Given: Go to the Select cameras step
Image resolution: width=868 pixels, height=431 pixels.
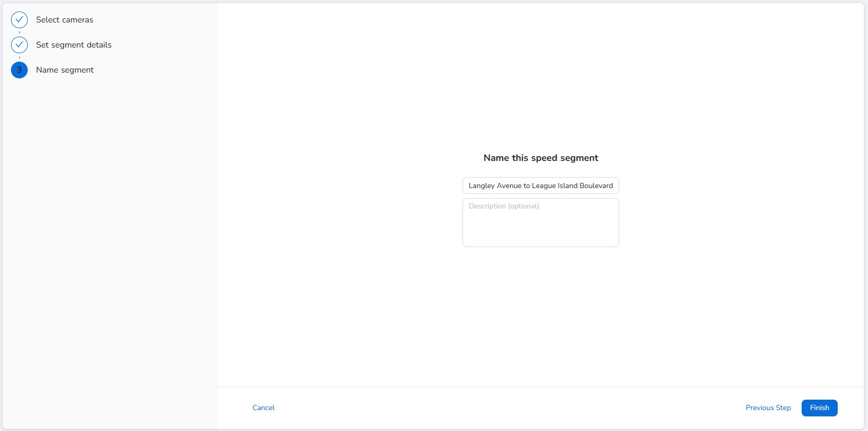Looking at the screenshot, I should tap(64, 20).
